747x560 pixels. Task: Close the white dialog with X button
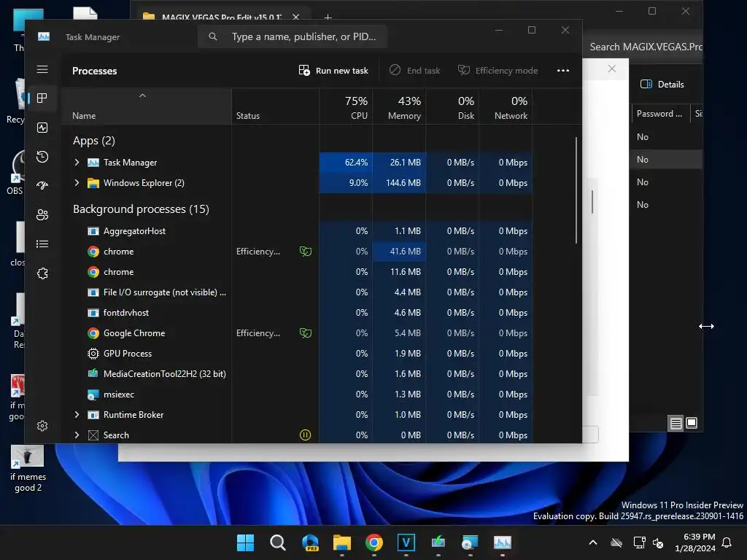tap(612, 69)
